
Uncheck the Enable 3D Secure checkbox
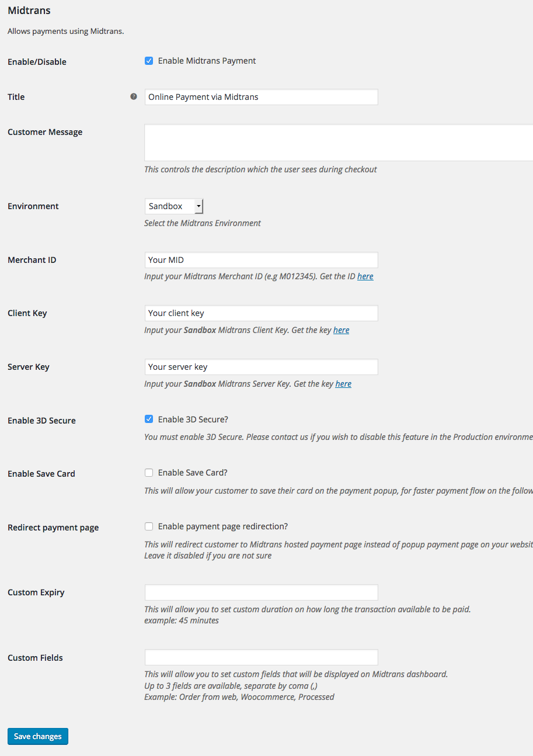149,419
